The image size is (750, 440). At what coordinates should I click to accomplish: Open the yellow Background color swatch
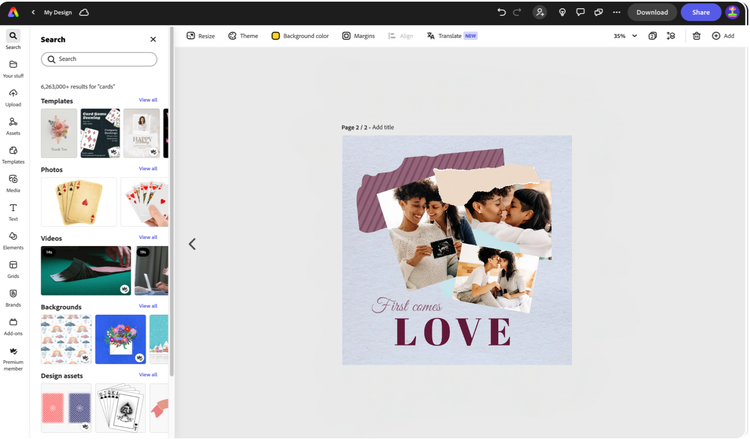tap(276, 36)
